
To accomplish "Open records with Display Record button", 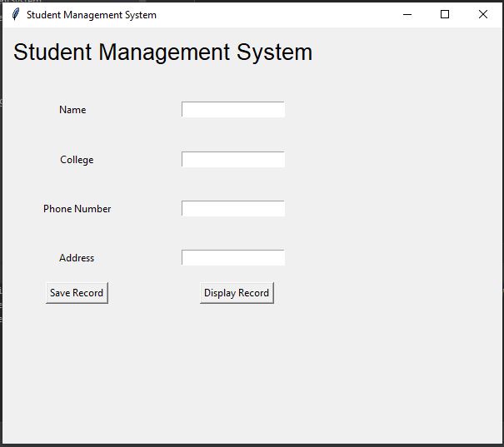I will tap(237, 293).
